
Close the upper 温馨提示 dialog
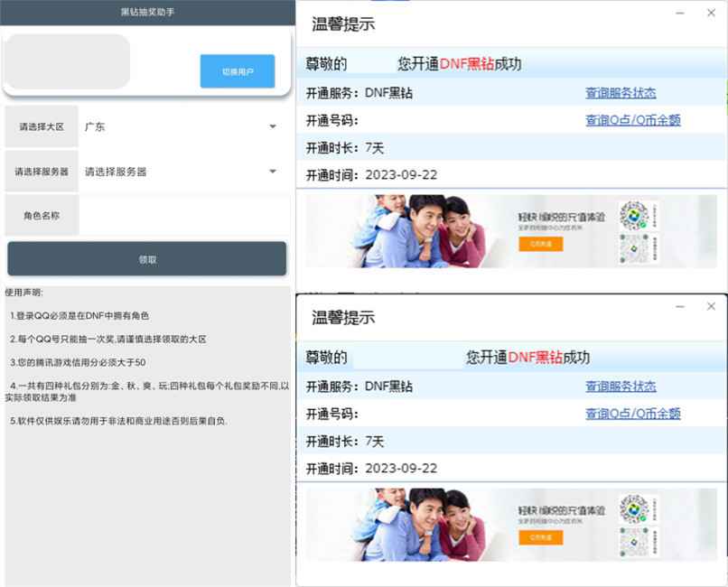pos(711,13)
